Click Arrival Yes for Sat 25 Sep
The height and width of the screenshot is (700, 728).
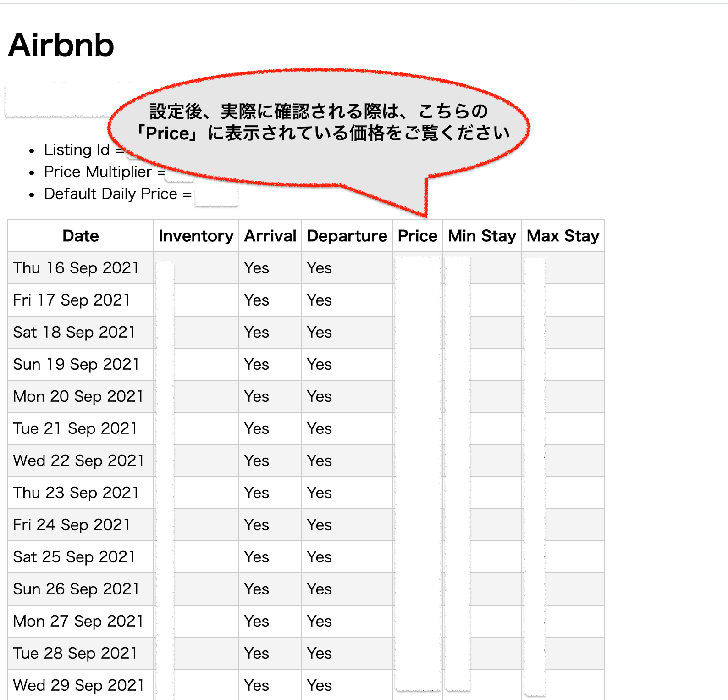click(256, 557)
